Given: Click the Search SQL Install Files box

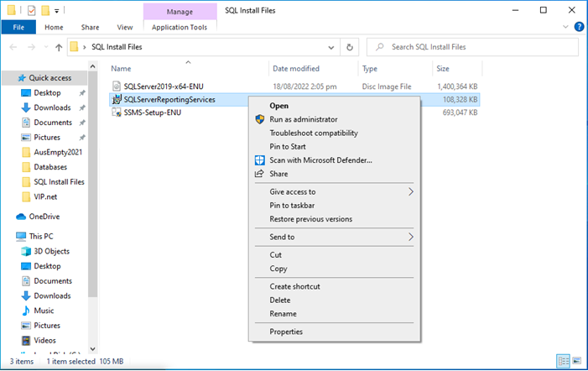Looking at the screenshot, I should 472,47.
